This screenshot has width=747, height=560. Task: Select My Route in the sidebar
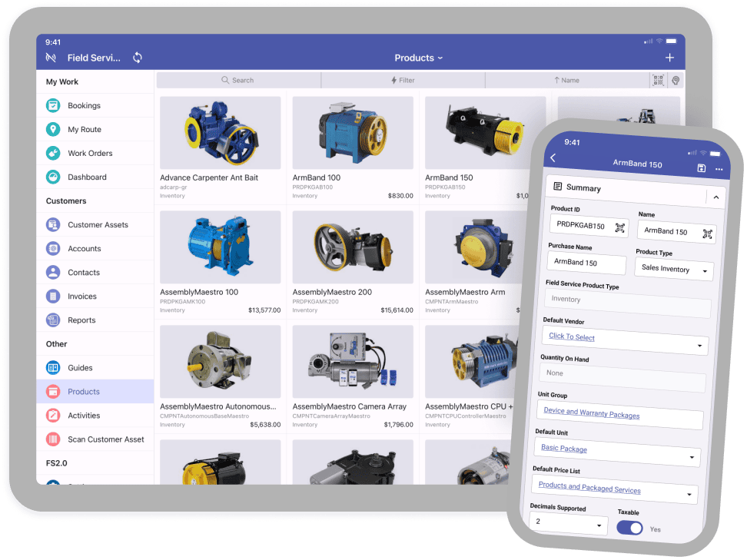tap(95, 129)
